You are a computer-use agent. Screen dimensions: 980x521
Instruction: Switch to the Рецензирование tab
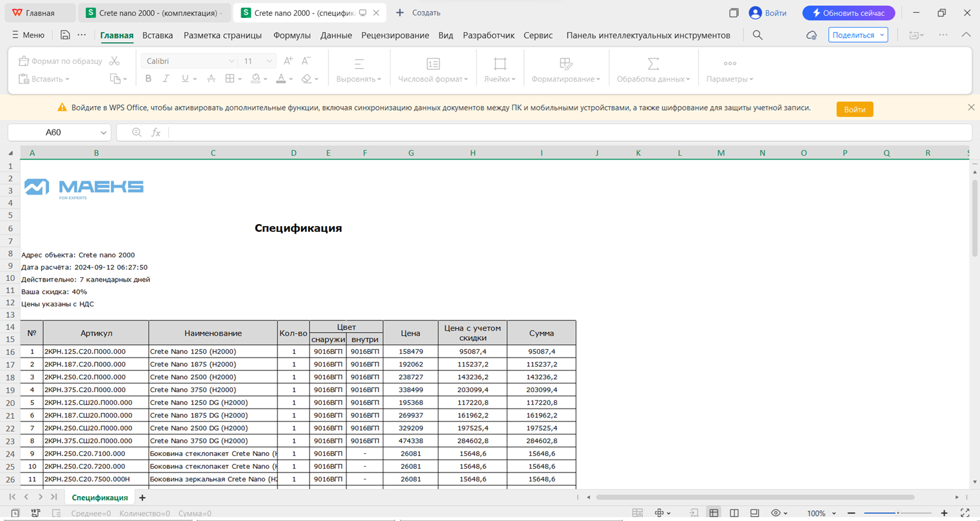point(395,35)
